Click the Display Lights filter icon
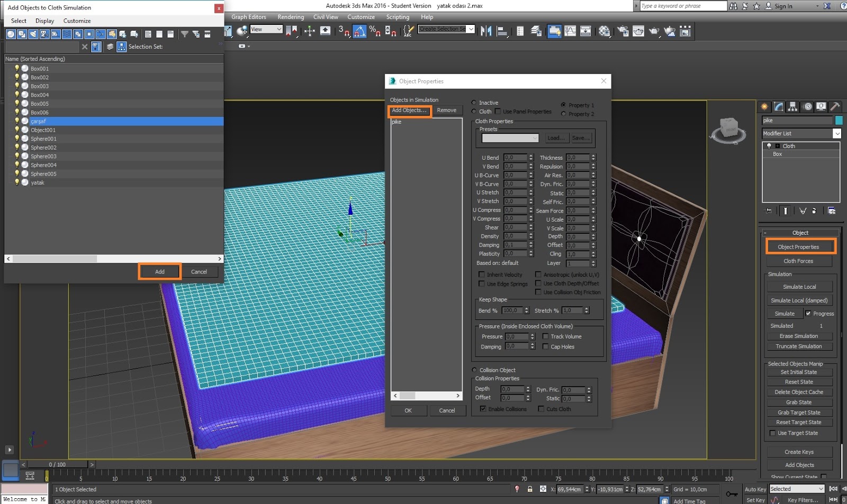This screenshot has height=504, width=847. 33,34
